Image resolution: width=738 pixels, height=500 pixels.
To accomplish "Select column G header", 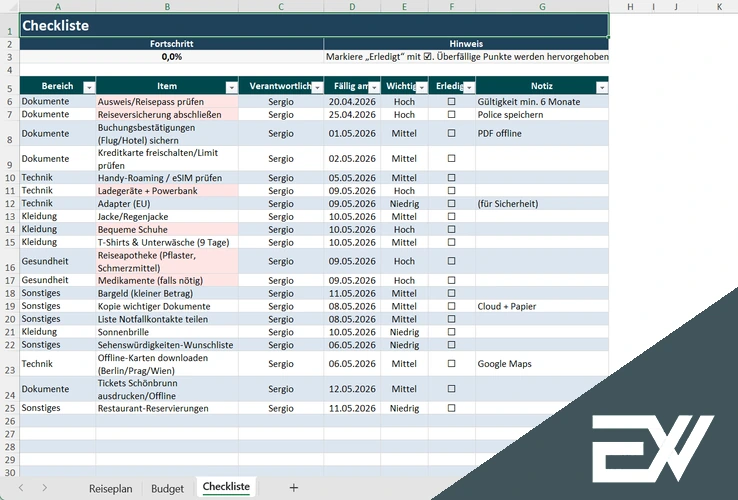I will pos(541,6).
